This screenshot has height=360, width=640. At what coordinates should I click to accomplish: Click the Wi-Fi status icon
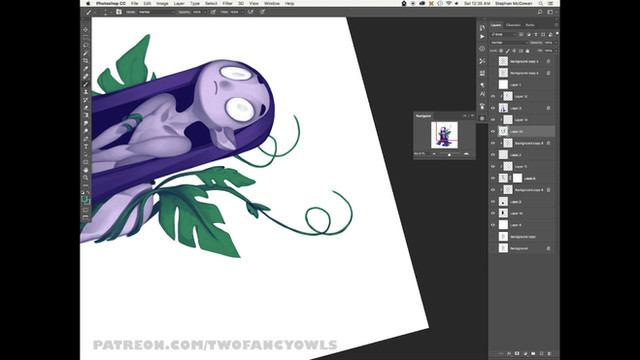(x=449, y=3)
